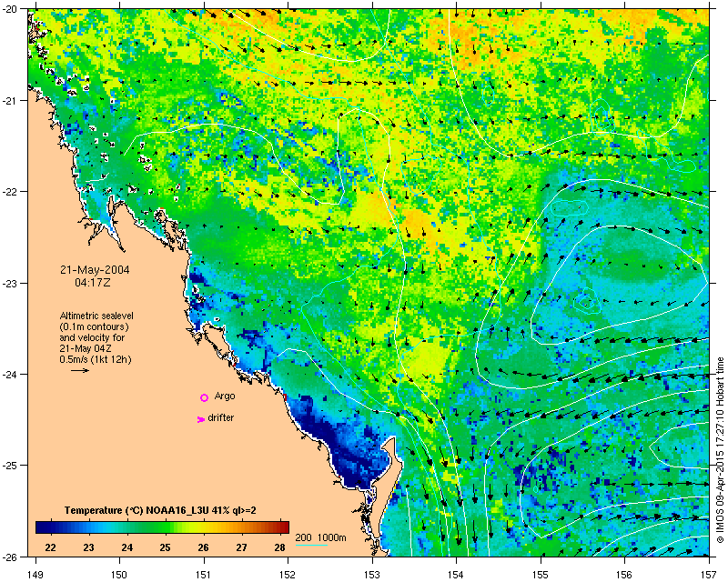The height and width of the screenshot is (582, 728).
Task: Click the '21-May 04Z' caption line
Action: click(86, 349)
